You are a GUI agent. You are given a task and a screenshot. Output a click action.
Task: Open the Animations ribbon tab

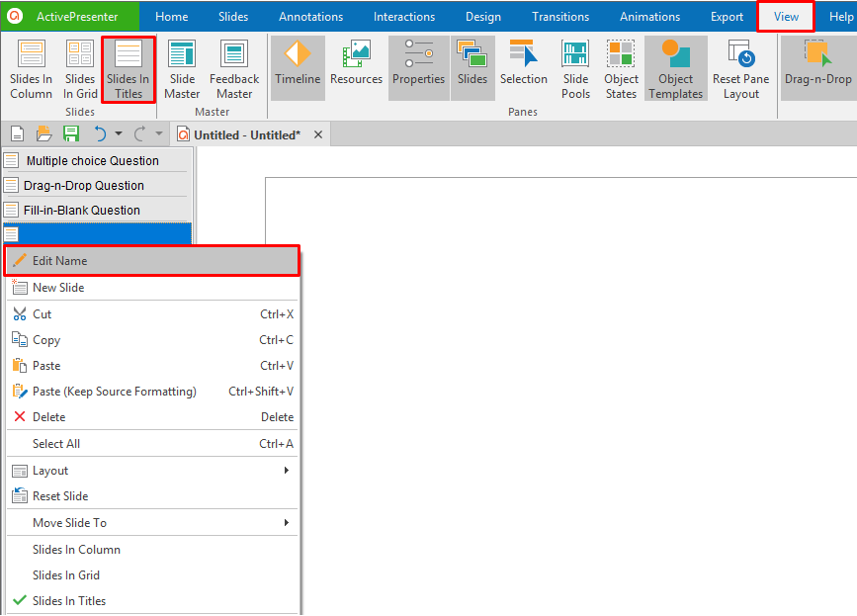click(x=649, y=17)
